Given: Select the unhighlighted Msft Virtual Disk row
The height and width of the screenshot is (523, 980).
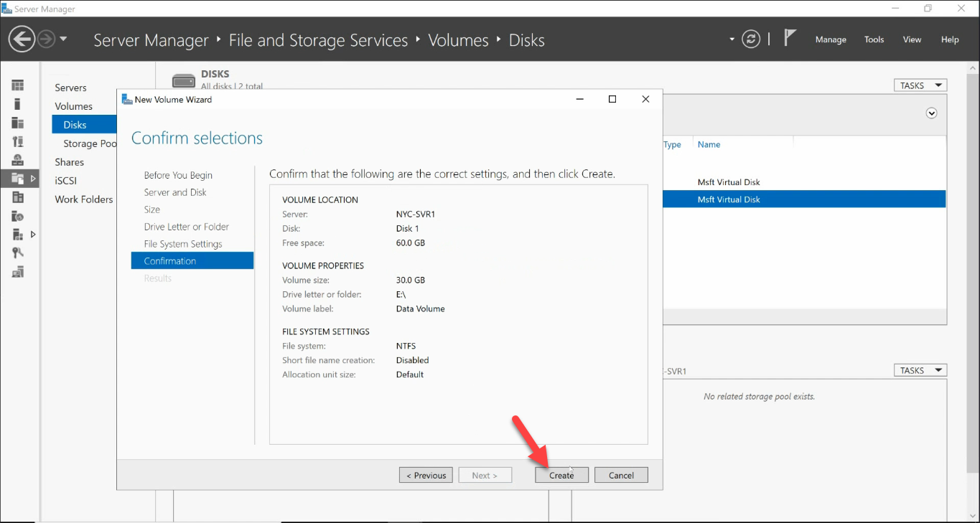Looking at the screenshot, I should pos(804,182).
